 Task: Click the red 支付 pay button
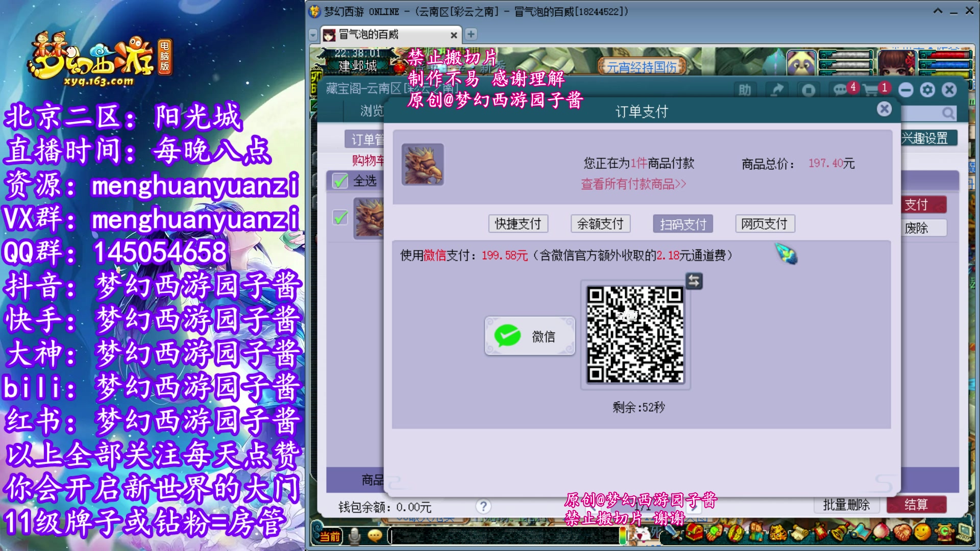[x=924, y=205]
